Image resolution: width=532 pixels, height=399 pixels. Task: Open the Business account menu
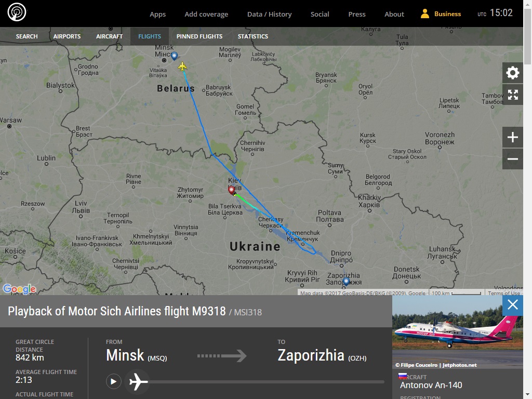coord(441,14)
